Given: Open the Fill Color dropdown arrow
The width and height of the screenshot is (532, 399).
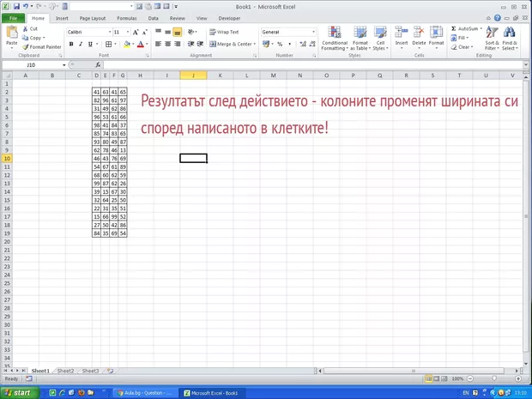Looking at the screenshot, I should click(x=133, y=44).
